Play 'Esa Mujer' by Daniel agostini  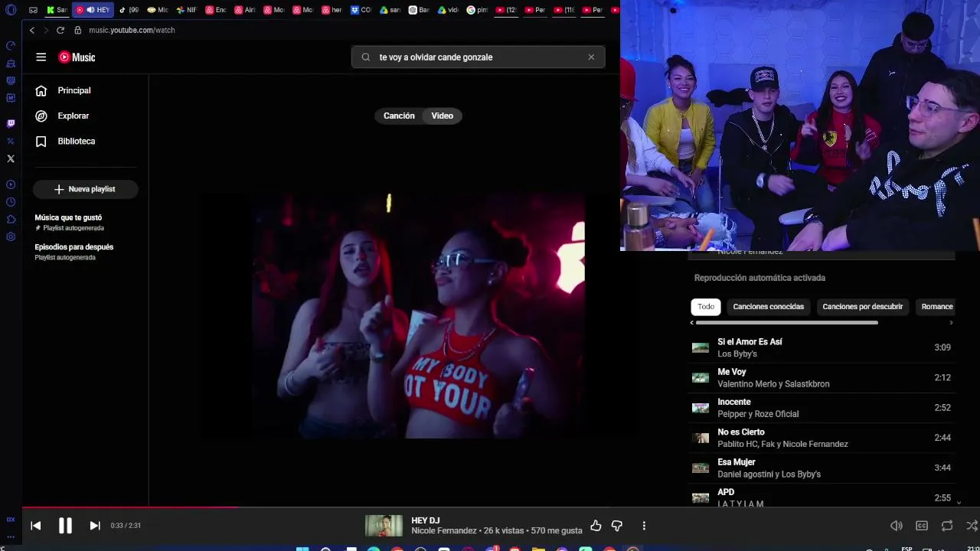point(822,468)
